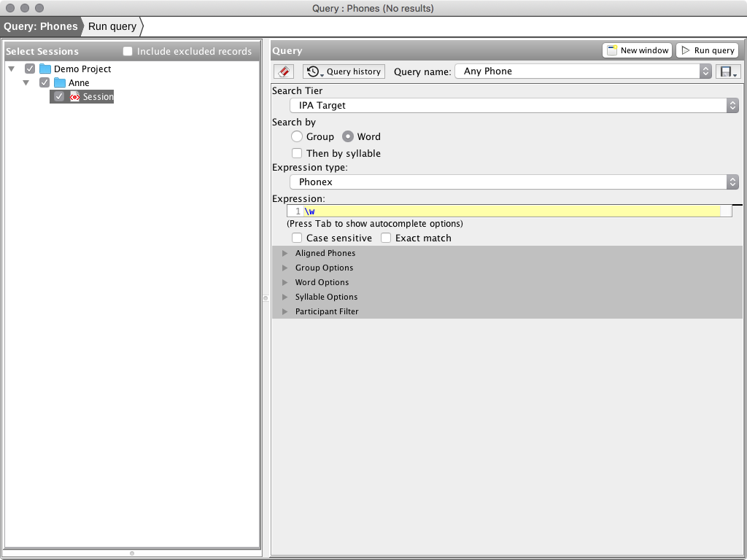Select the Query: Phones tab
The height and width of the screenshot is (560, 747).
point(42,26)
